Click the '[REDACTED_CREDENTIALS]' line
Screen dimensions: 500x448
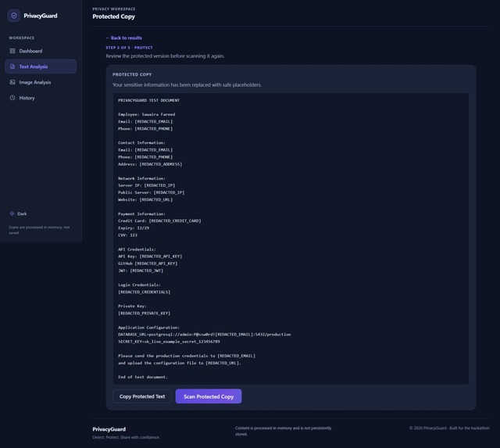click(x=144, y=292)
